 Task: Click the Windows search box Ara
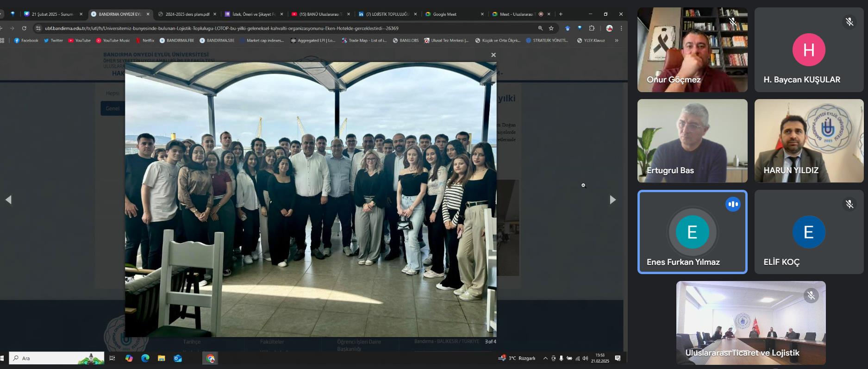(56, 358)
